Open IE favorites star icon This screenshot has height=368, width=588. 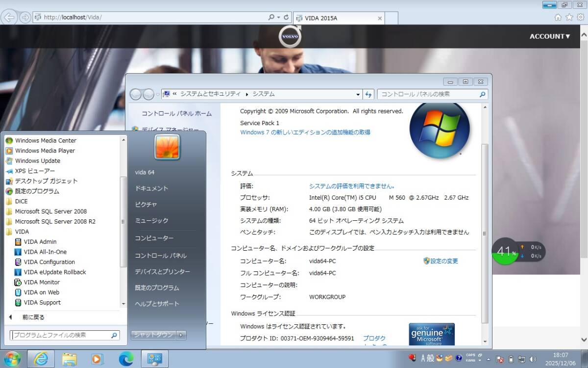(x=569, y=17)
